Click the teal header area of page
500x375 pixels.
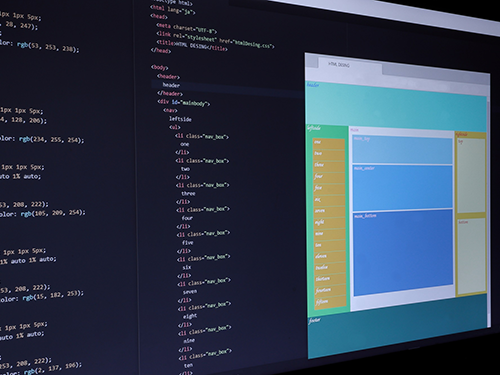click(x=396, y=105)
